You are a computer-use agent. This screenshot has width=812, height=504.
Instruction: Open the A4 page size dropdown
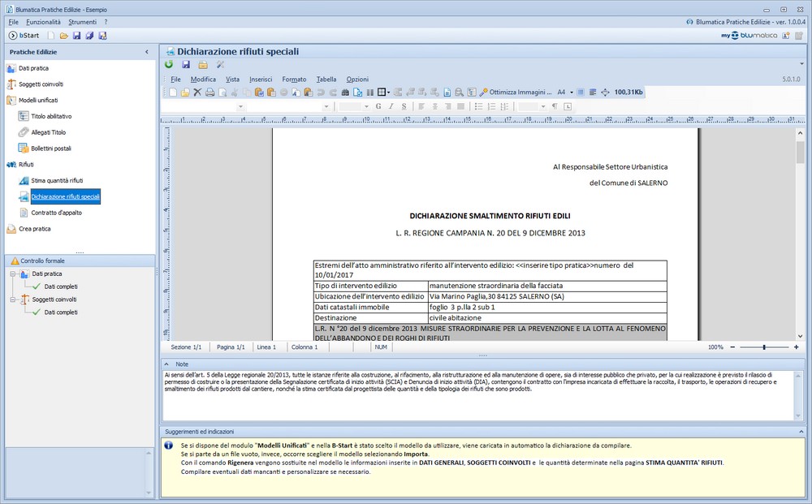coord(571,92)
